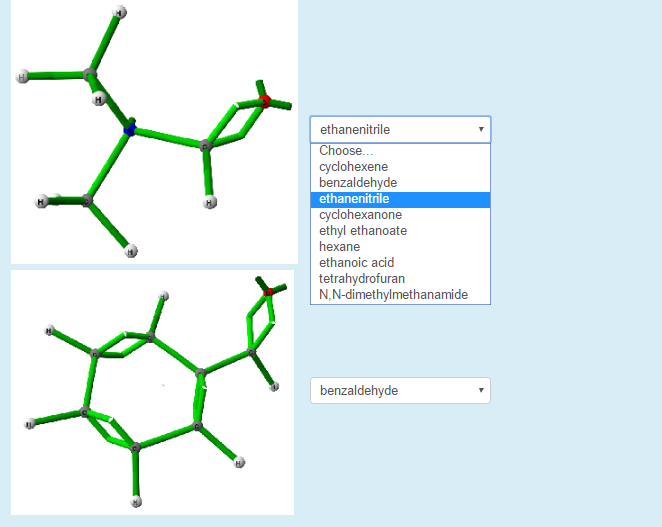Select the 'Choose…' option in list

[x=400, y=151]
